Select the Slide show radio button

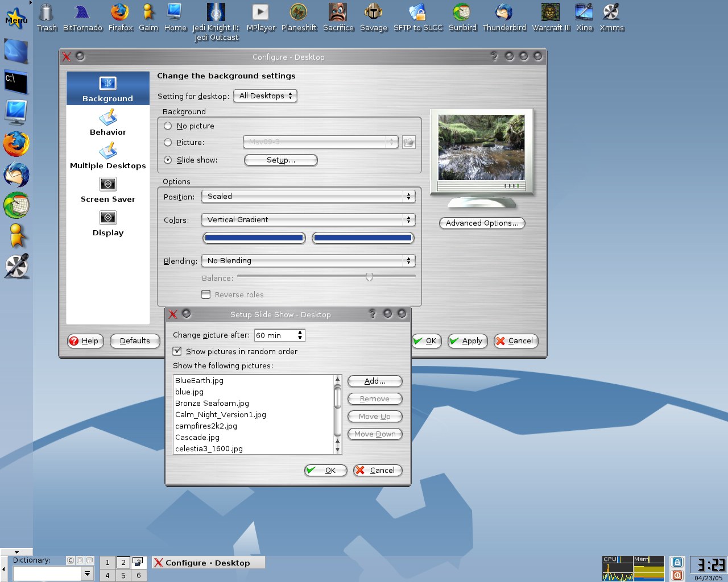(168, 160)
